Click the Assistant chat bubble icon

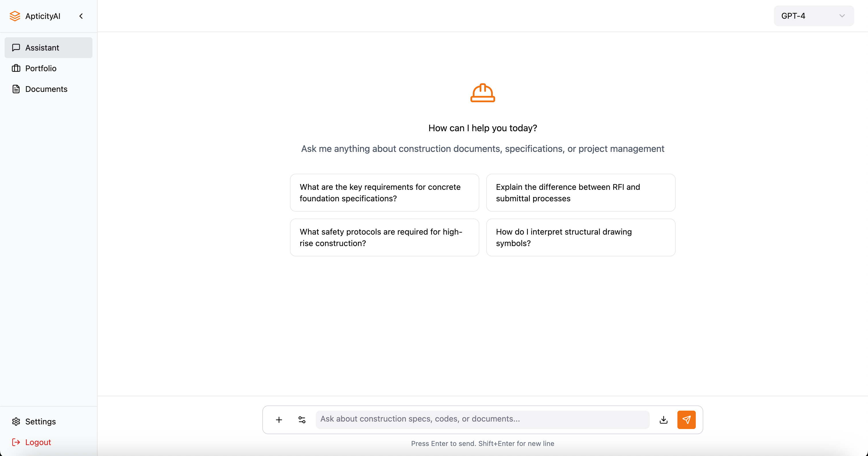pos(16,47)
